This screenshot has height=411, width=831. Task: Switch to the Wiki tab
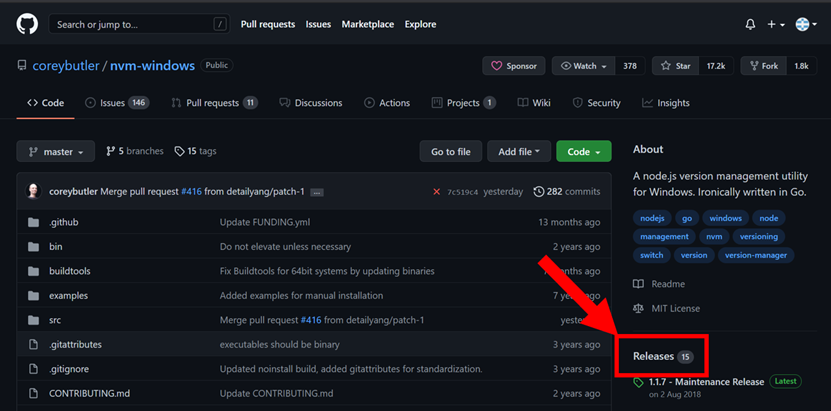534,103
